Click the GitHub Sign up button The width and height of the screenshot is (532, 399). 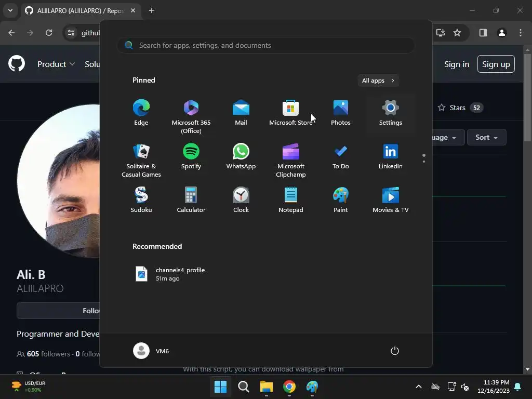pyautogui.click(x=496, y=64)
